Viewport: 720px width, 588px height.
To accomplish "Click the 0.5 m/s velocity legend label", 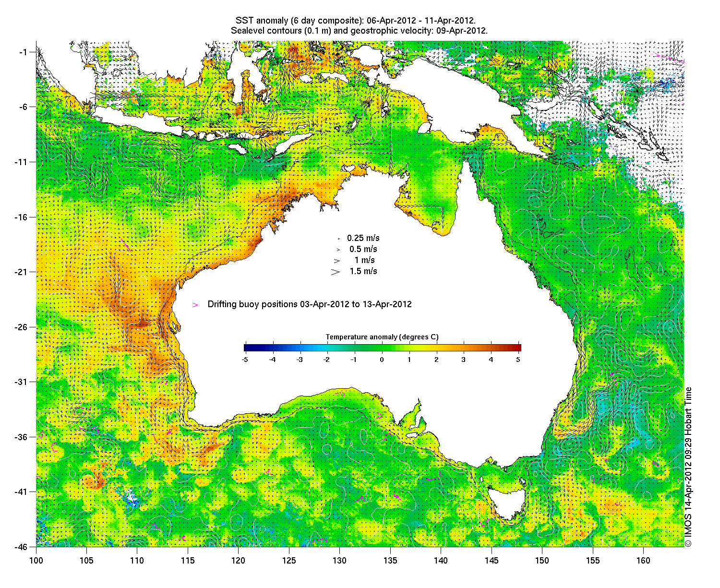I will pyautogui.click(x=363, y=249).
